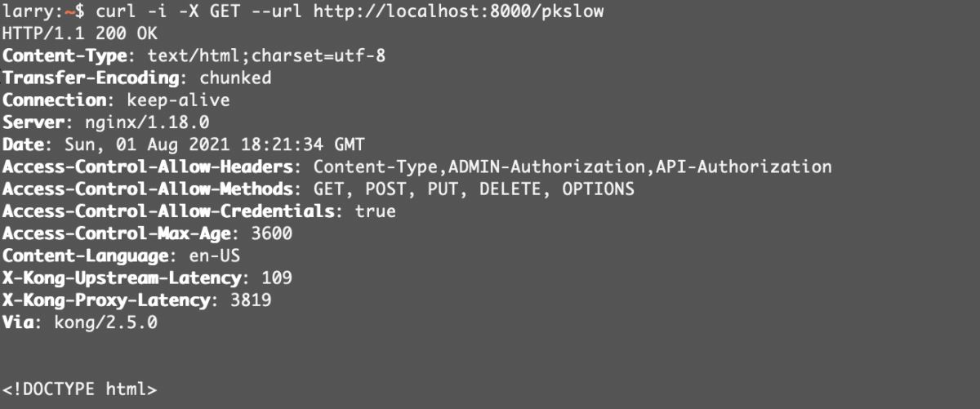Click the keep-alive connection value

pos(178,100)
